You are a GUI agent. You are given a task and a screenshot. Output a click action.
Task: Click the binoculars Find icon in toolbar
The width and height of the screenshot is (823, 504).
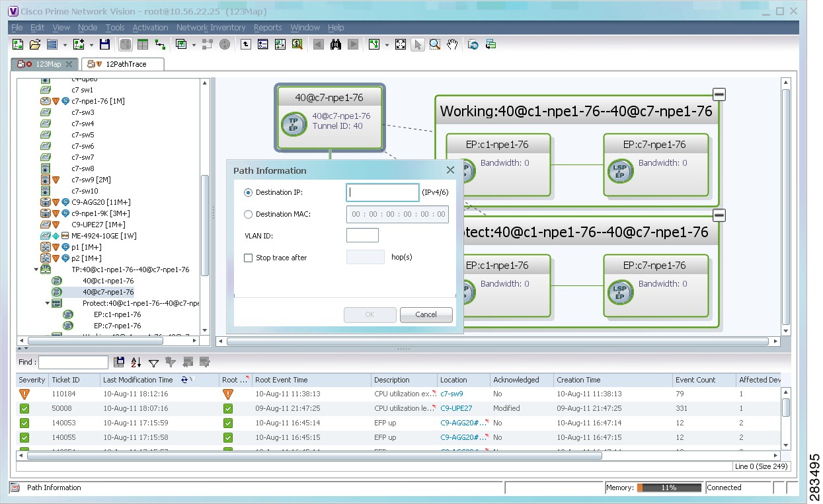(336, 44)
